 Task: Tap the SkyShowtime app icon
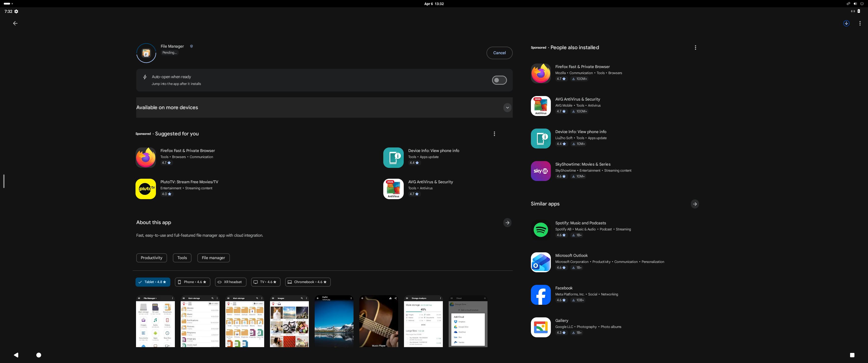tap(540, 171)
